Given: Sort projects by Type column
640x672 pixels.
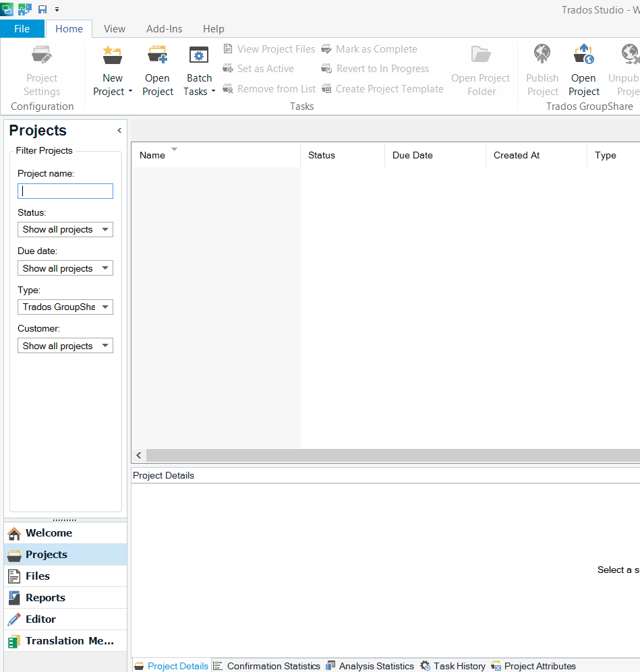Looking at the screenshot, I should 614,155.
